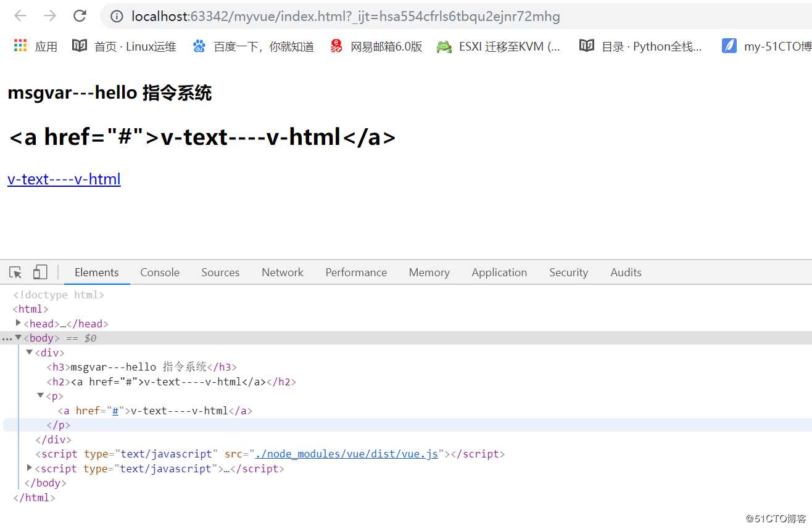Click the site info icon in address bar
The height and width of the screenshot is (529, 812).
(x=117, y=17)
